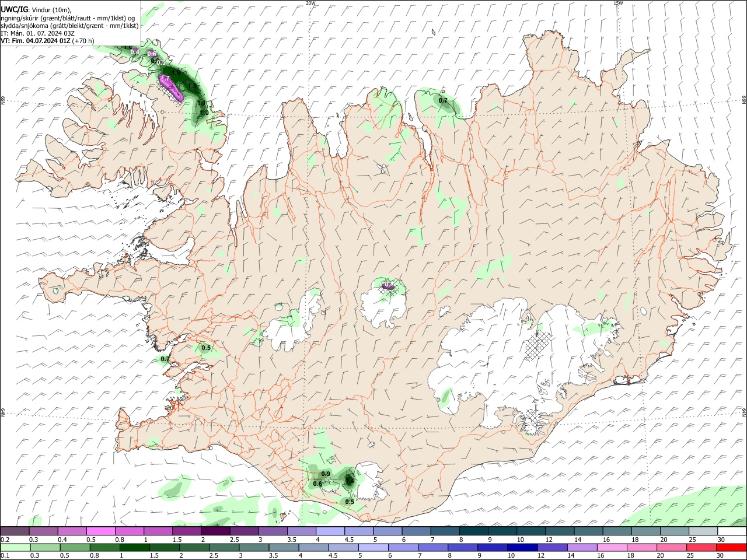Click the 0.7 value on the north coast peninsula
Screen dimensions: 747x560
(443, 100)
